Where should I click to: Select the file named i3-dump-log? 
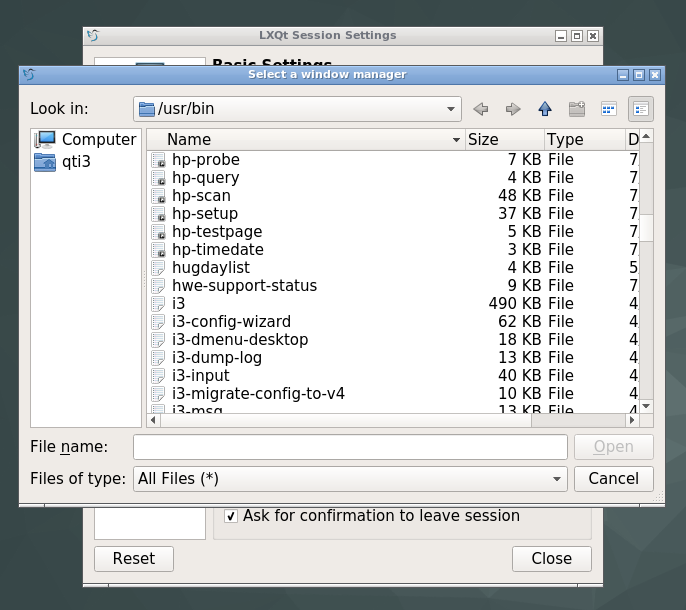(x=217, y=358)
